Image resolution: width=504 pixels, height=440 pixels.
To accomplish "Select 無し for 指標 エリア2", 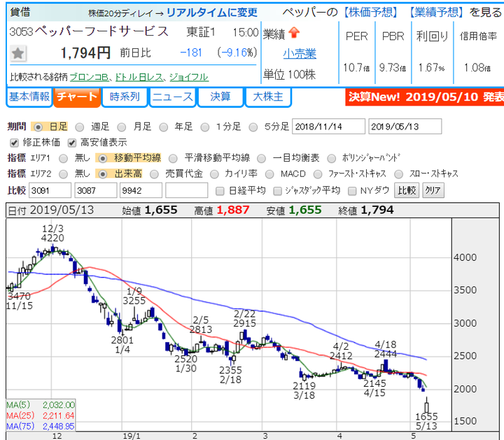I will [x=63, y=174].
